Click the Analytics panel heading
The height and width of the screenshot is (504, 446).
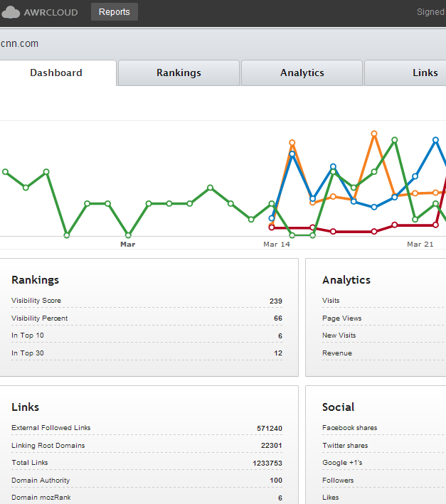[x=346, y=280]
